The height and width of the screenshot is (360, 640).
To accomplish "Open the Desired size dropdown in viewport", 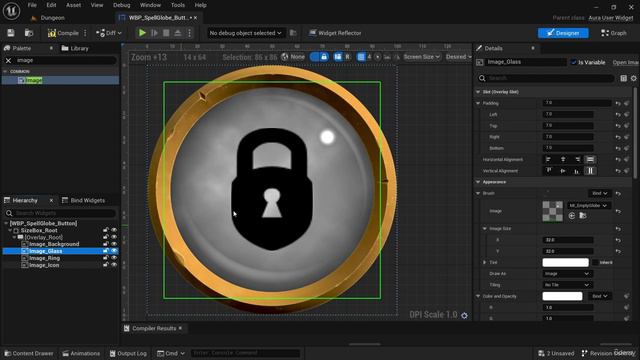I will [458, 57].
